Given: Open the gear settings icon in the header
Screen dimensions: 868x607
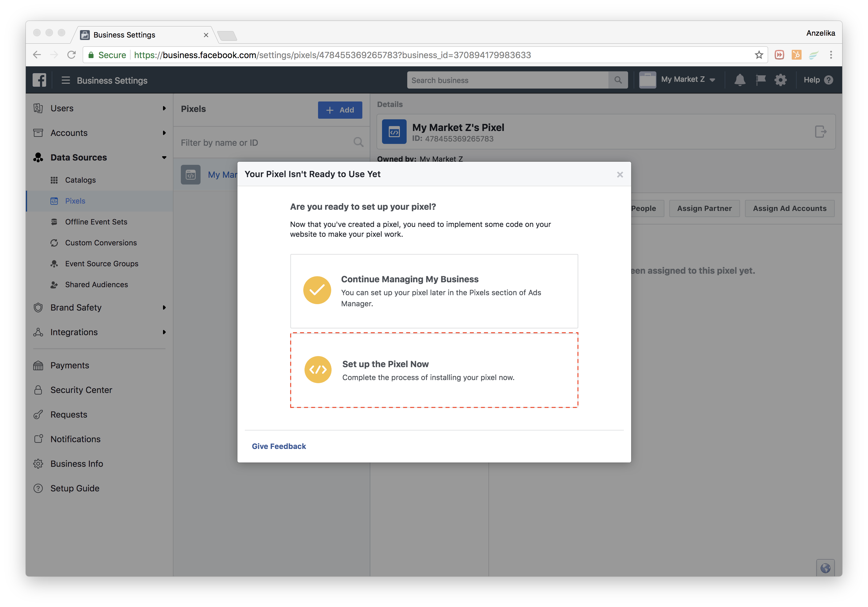Looking at the screenshot, I should point(780,80).
